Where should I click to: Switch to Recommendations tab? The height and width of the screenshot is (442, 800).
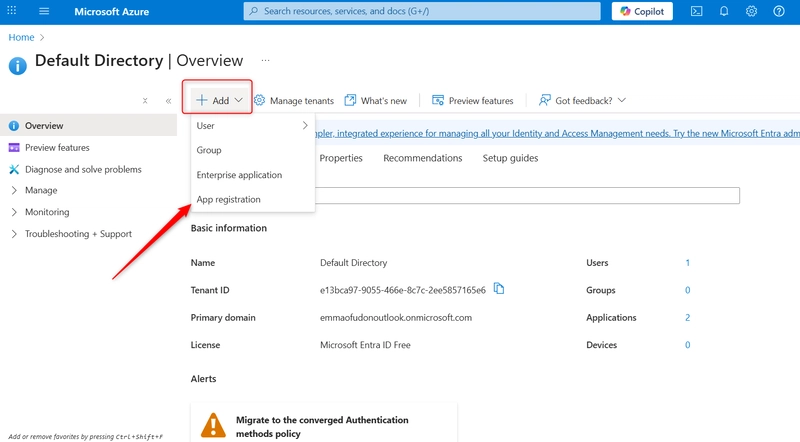pyautogui.click(x=422, y=158)
